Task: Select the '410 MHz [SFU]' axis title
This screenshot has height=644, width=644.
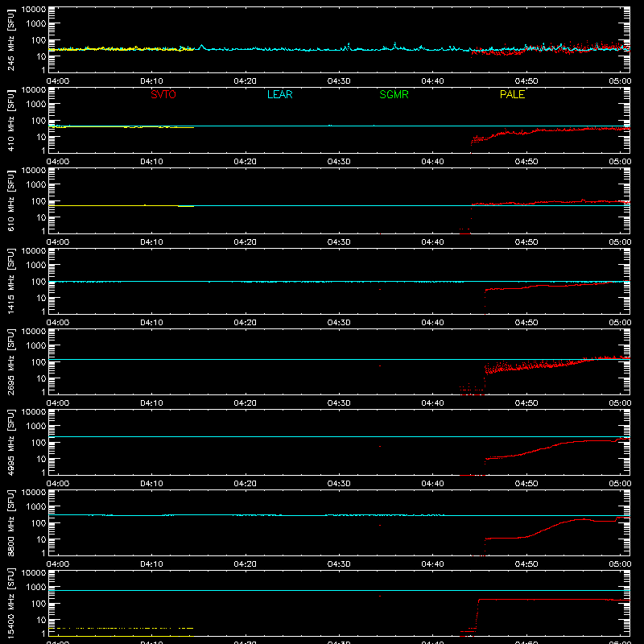Action: click(x=11, y=121)
